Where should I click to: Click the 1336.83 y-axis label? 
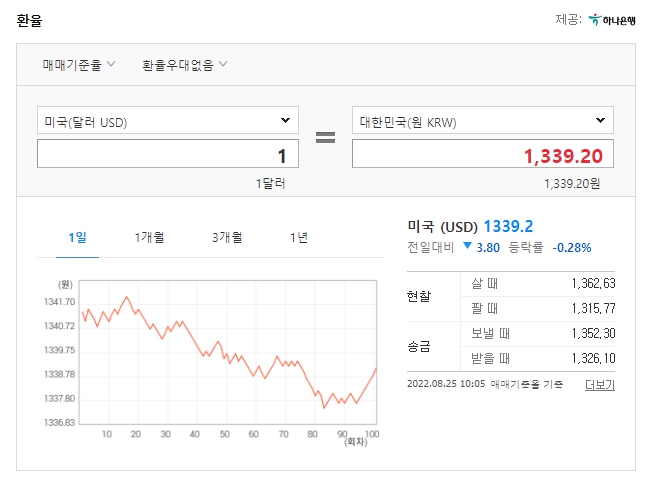[60, 423]
